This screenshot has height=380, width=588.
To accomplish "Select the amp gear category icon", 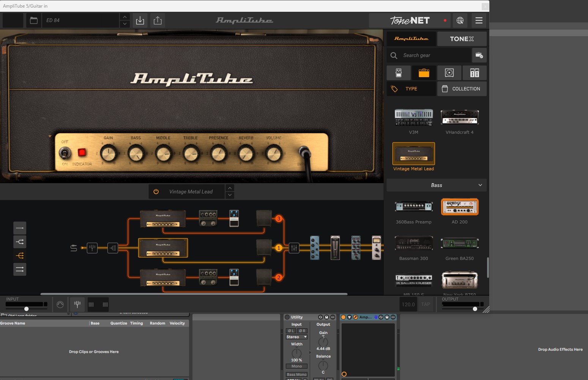I will click(x=424, y=73).
